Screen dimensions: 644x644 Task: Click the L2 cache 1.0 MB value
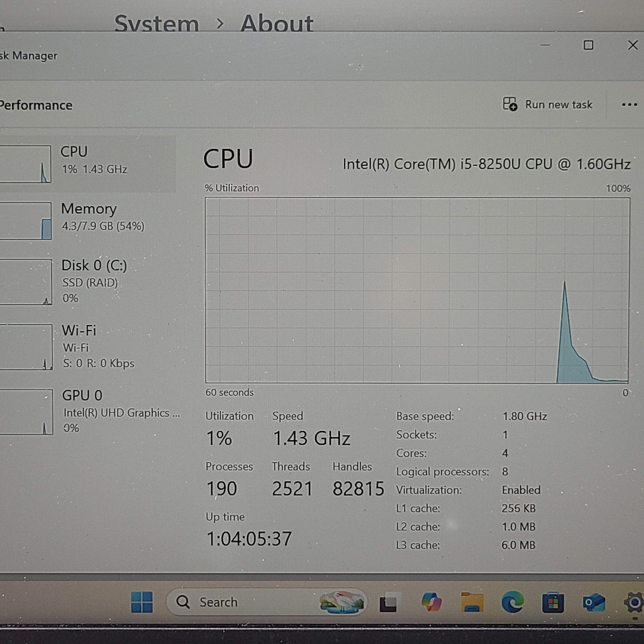(518, 526)
